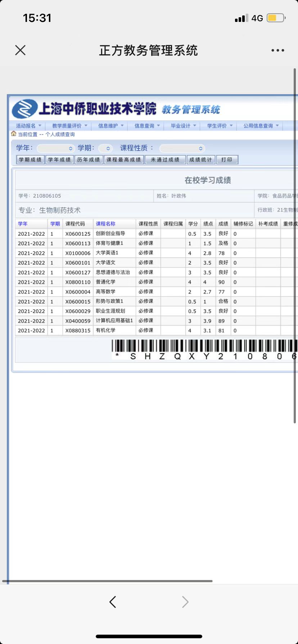
Task: Open the 教学质量评价 menu
Action: point(69,126)
